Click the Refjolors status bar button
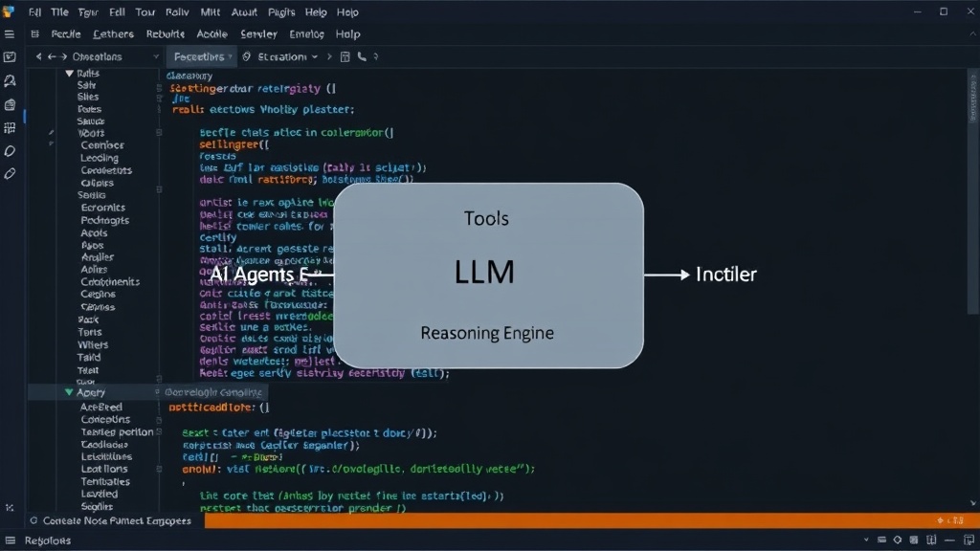The height and width of the screenshot is (551, 980). click(48, 540)
